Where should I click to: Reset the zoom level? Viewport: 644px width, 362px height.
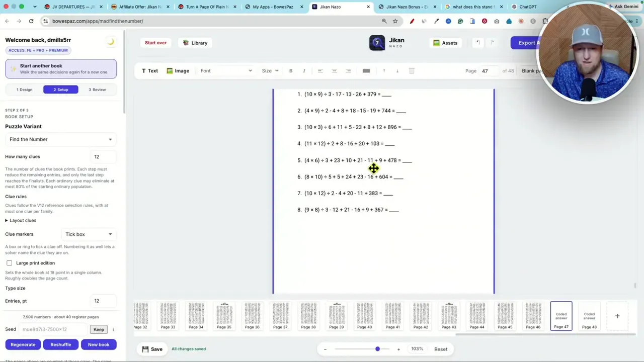click(441, 349)
